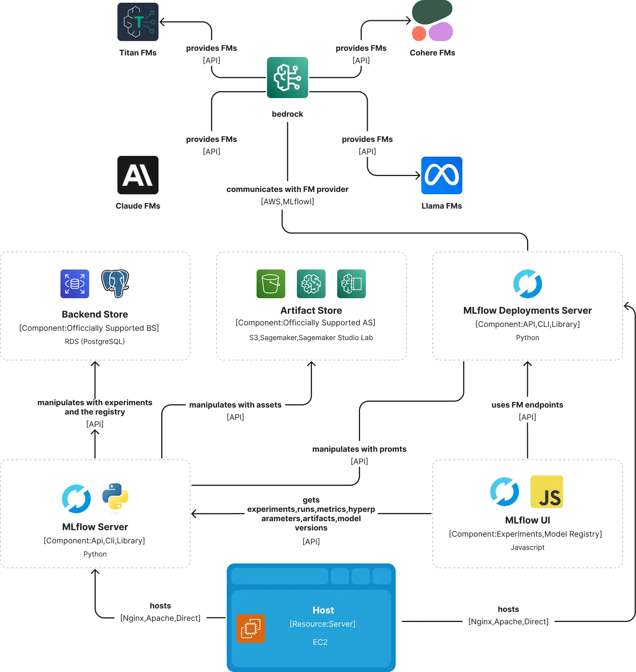The width and height of the screenshot is (636, 672).
Task: Click the manipulates with promts label
Action: click(359, 449)
